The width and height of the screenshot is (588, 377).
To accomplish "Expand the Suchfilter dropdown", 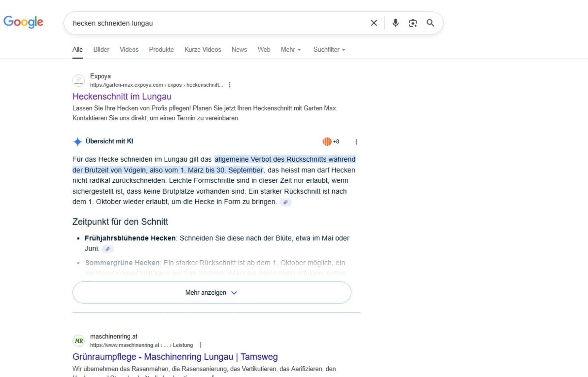I will 329,50.
